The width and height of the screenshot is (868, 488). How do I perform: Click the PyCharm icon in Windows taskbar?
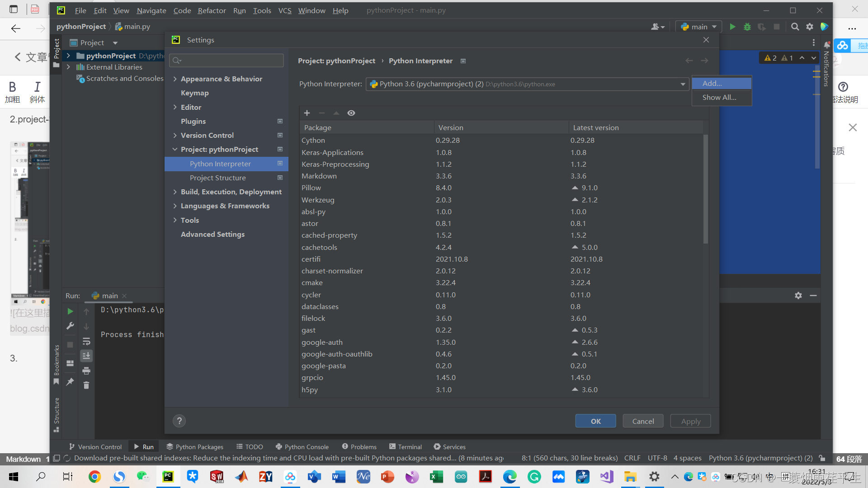[x=168, y=476]
